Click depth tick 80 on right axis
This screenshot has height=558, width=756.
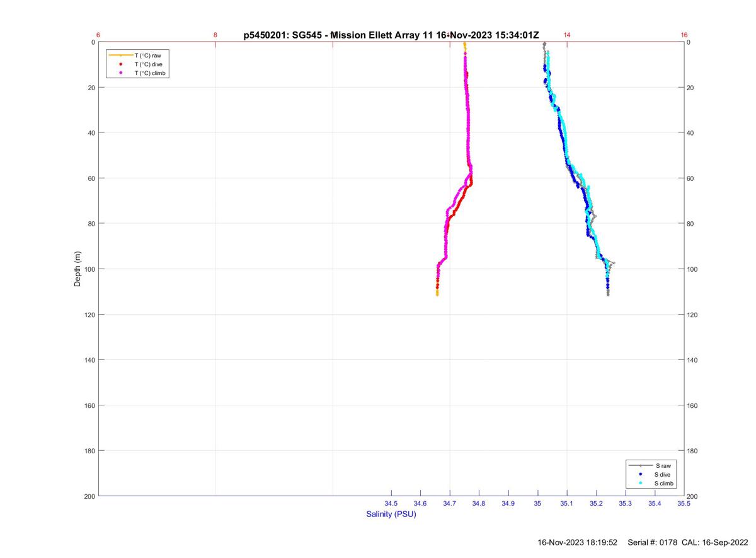[x=690, y=224]
